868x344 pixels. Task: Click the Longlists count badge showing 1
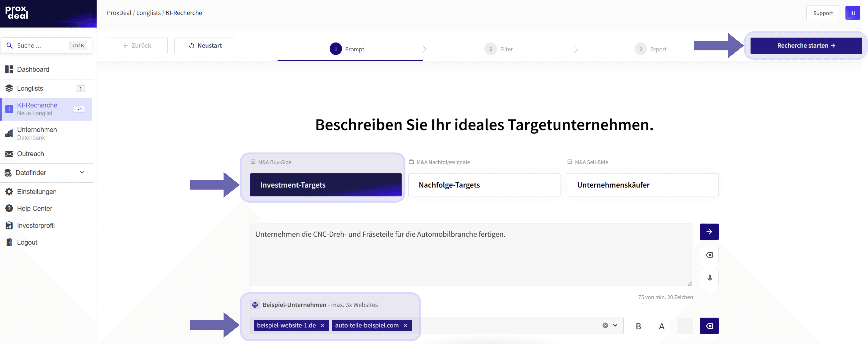tap(80, 89)
